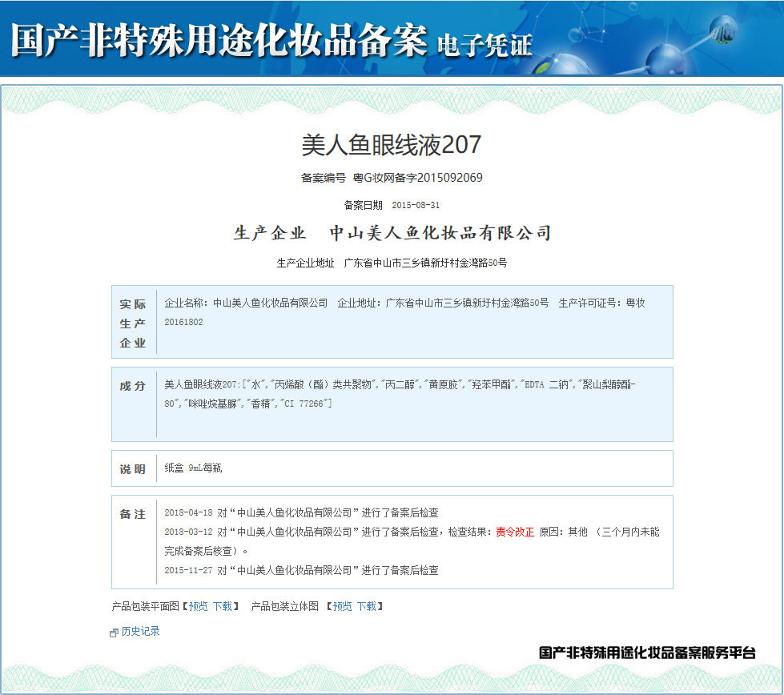Click the filing date 2015-08-31

pyautogui.click(x=415, y=205)
